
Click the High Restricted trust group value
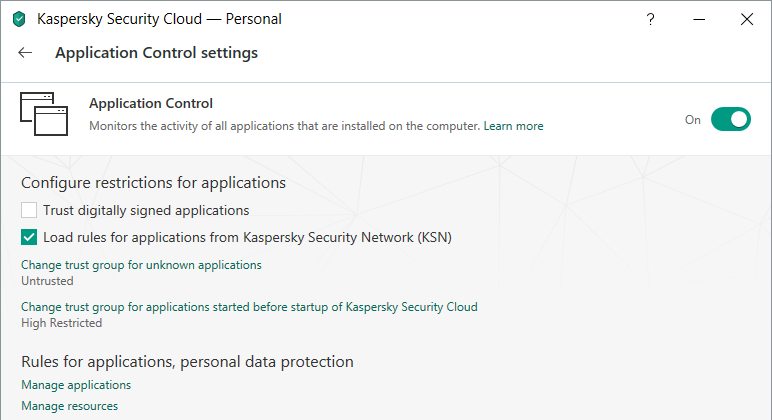coord(61,323)
